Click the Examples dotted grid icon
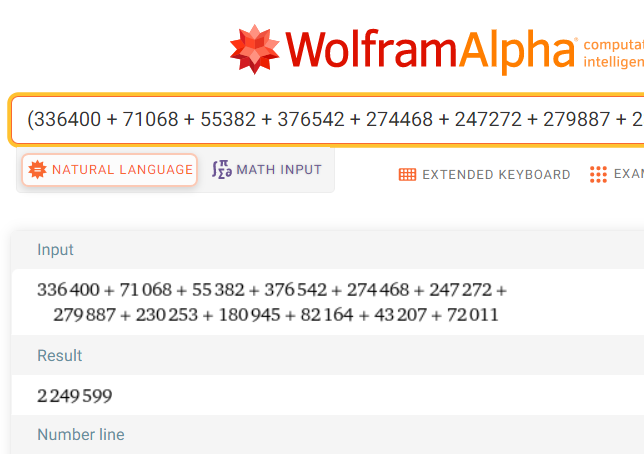This screenshot has width=644, height=454. point(598,174)
